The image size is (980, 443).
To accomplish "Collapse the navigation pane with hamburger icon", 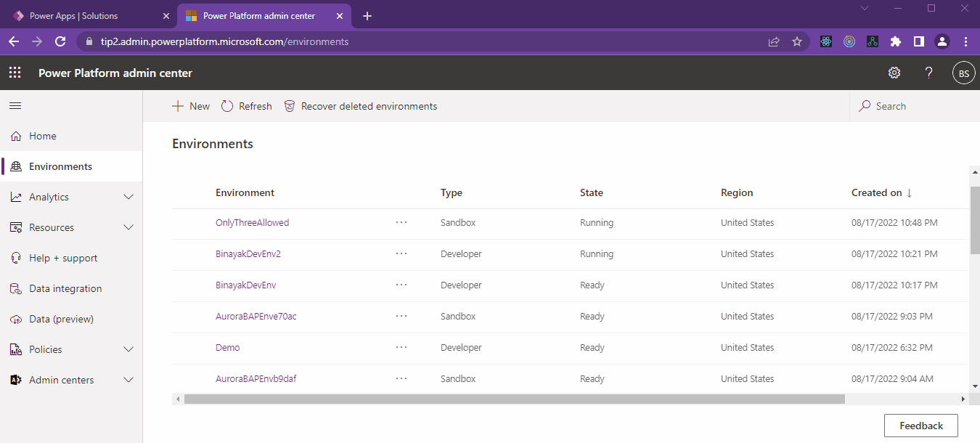I will 15,105.
